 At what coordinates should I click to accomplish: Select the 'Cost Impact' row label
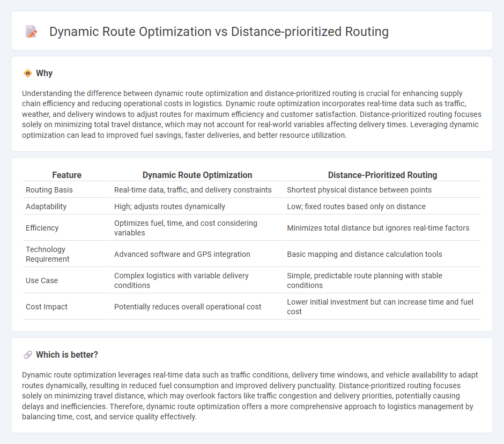tap(47, 307)
